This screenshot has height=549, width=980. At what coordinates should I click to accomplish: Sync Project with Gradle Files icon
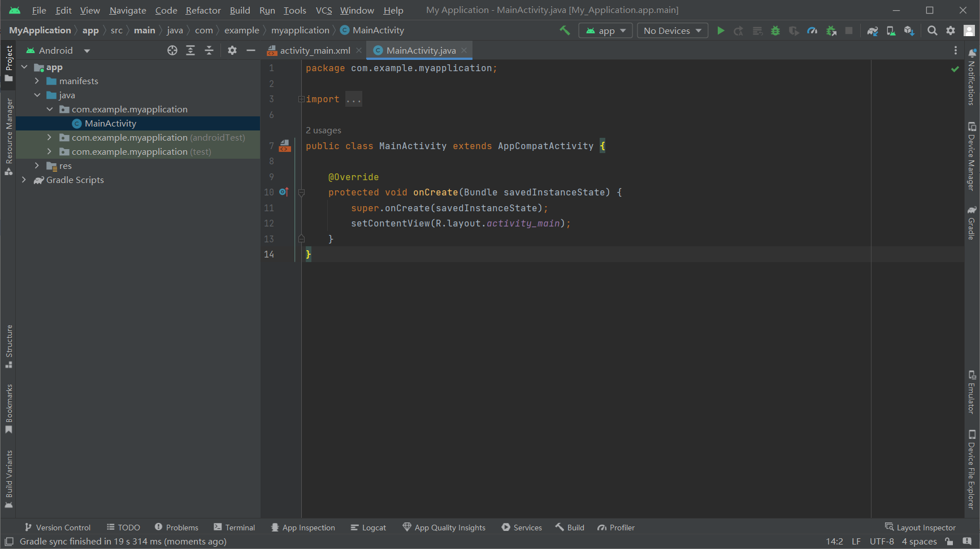[x=873, y=30]
